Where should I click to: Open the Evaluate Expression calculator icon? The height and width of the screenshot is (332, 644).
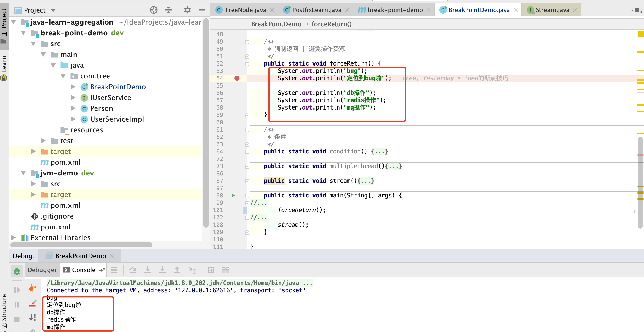211,270
